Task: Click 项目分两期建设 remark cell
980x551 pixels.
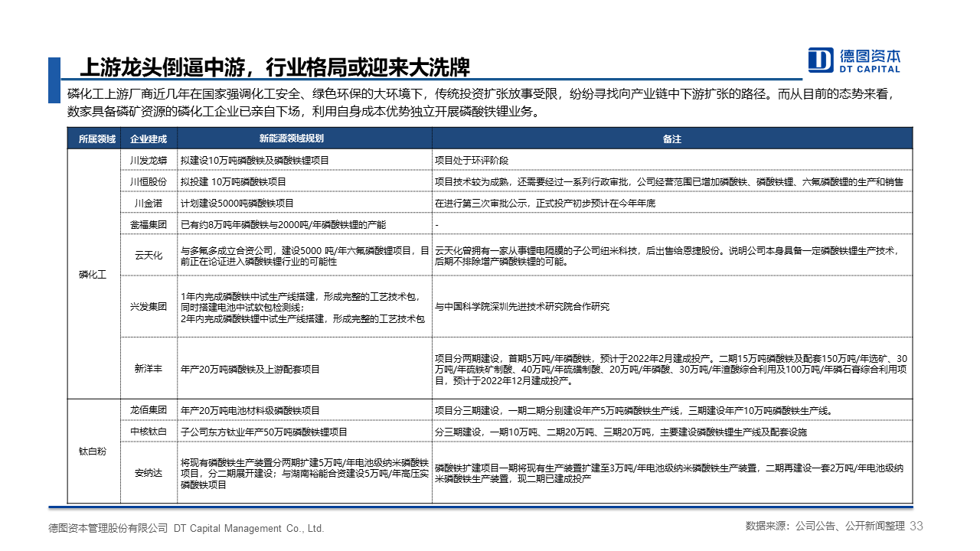Action: (x=672, y=368)
